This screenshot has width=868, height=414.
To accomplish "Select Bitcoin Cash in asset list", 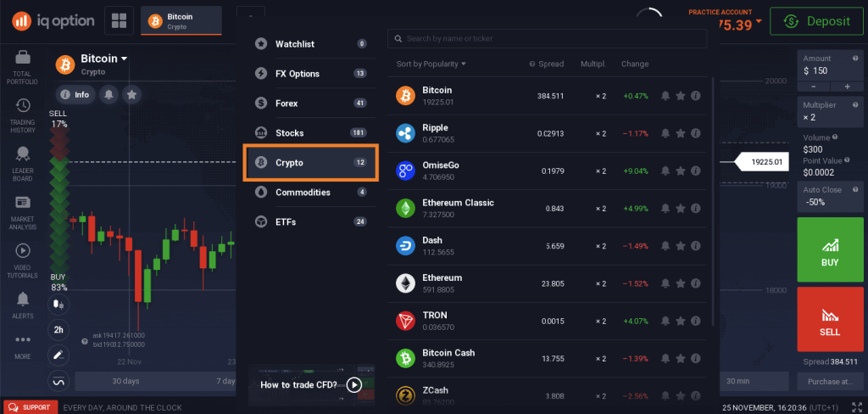I will pos(547,359).
